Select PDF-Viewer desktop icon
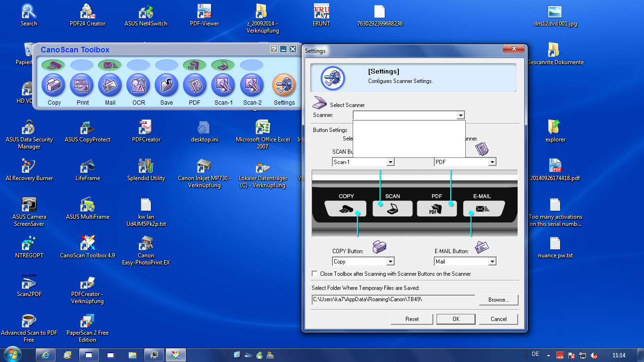 tap(204, 16)
